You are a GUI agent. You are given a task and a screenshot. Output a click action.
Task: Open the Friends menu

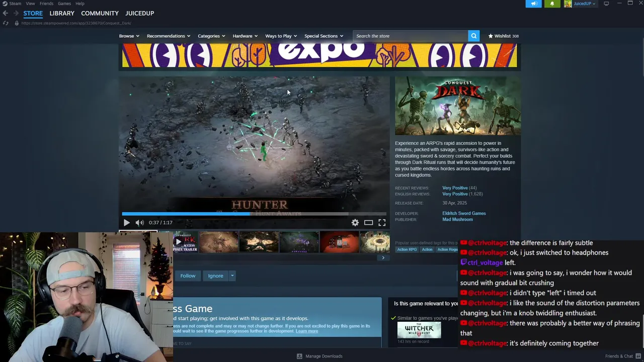[46, 4]
